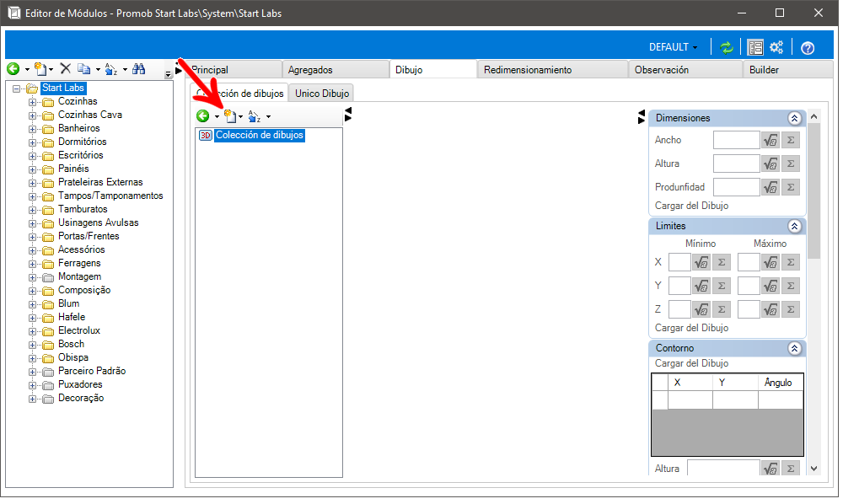The width and height of the screenshot is (843, 504).
Task: Click the A-Z sort icon in the drawings toolbar
Action: click(255, 116)
